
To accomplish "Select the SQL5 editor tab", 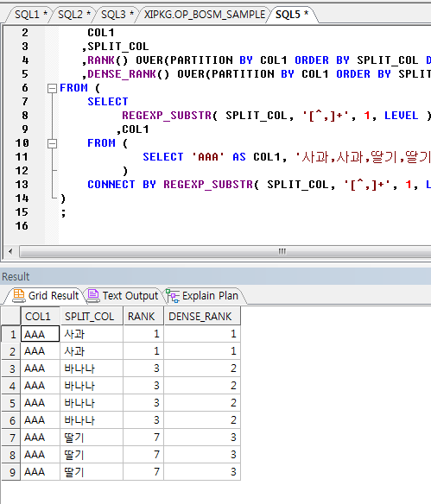I will pyautogui.click(x=292, y=15).
